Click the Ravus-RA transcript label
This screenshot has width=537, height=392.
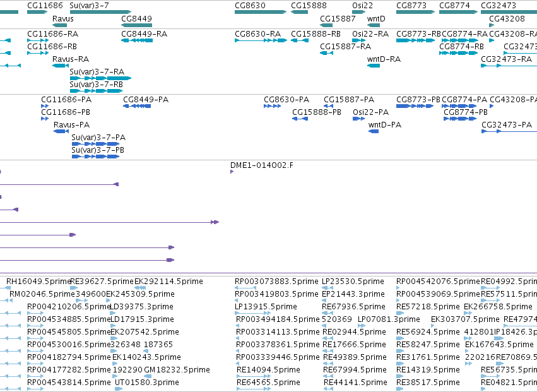[x=71, y=59]
